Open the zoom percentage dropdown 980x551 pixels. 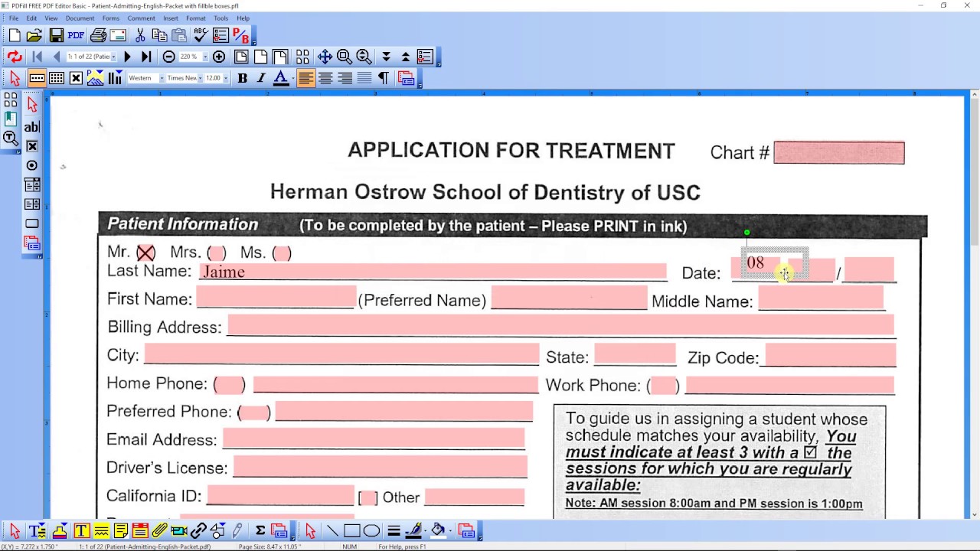click(x=205, y=57)
